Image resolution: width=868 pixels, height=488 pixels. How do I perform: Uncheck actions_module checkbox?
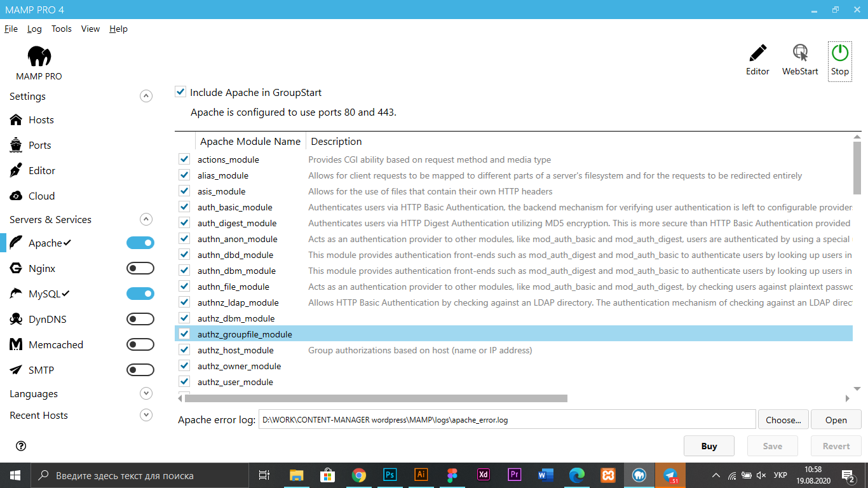(184, 159)
